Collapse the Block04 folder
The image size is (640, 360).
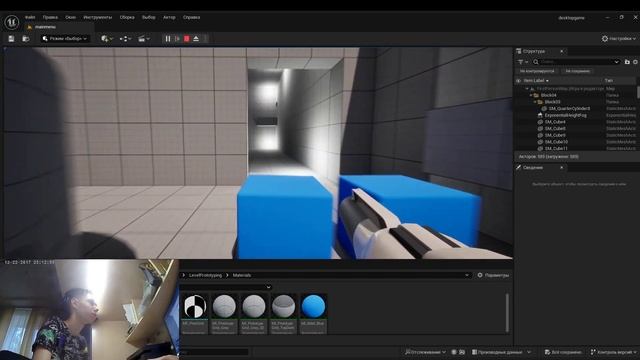pyautogui.click(x=531, y=95)
